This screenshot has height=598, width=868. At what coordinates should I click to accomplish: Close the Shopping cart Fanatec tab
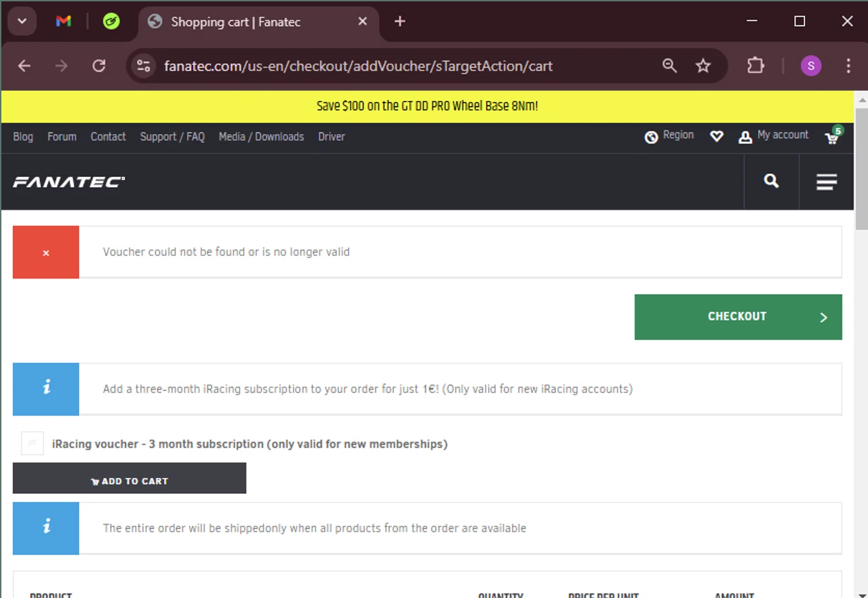[362, 21]
